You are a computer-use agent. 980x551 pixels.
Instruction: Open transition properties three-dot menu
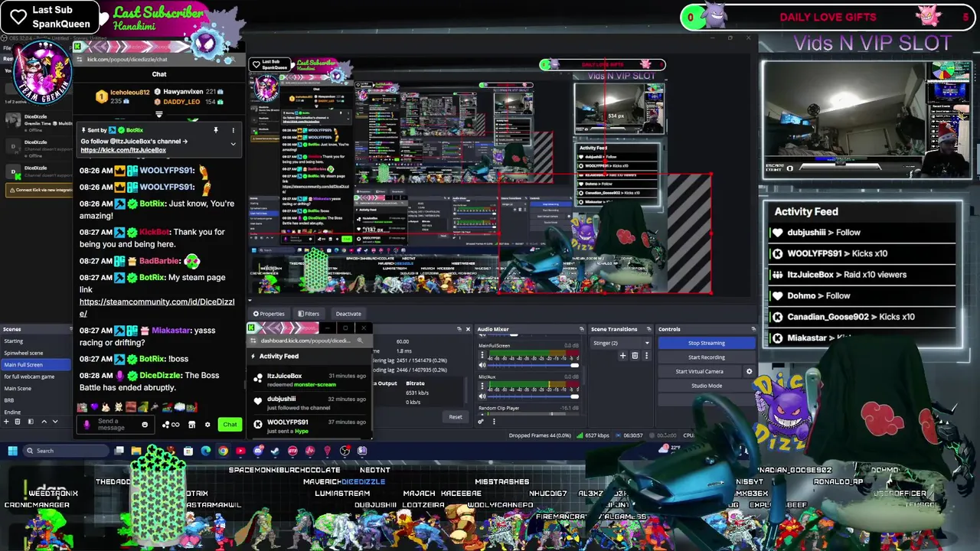pos(647,356)
